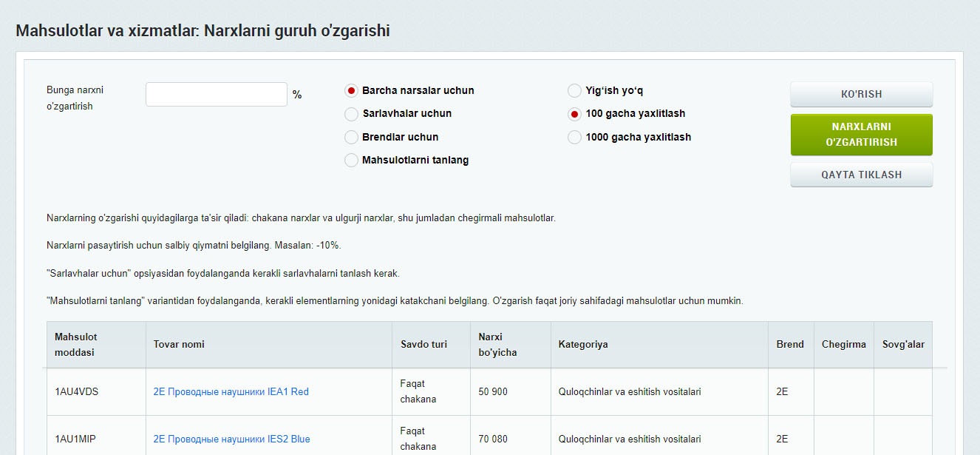Choose the 'Sarlavhalar uchun' radio option
Image resolution: width=980 pixels, height=455 pixels.
pos(352,114)
